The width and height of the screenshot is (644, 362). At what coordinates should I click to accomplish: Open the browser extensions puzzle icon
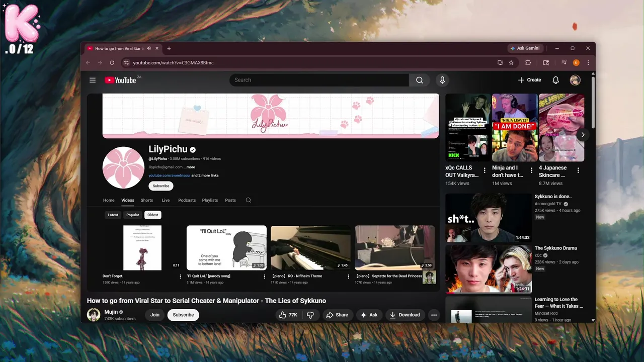tap(528, 63)
